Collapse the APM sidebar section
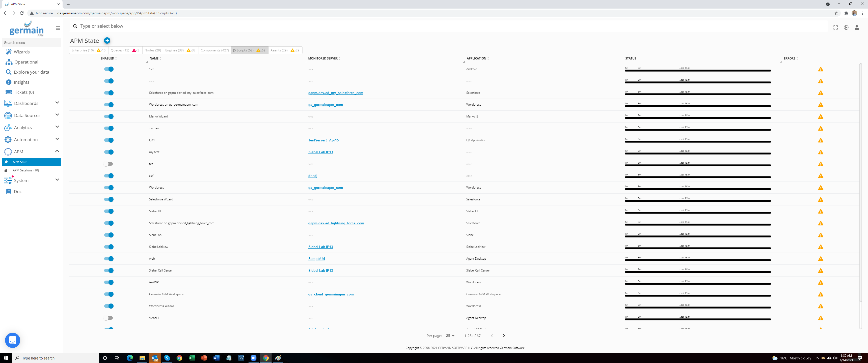Screen dimensions: 868x363 tap(57, 151)
